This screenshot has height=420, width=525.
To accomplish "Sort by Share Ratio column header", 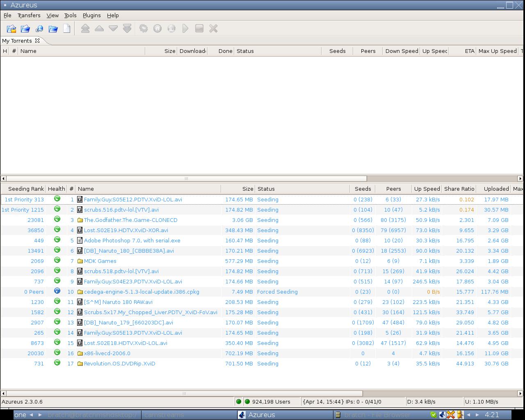I will coord(459,189).
